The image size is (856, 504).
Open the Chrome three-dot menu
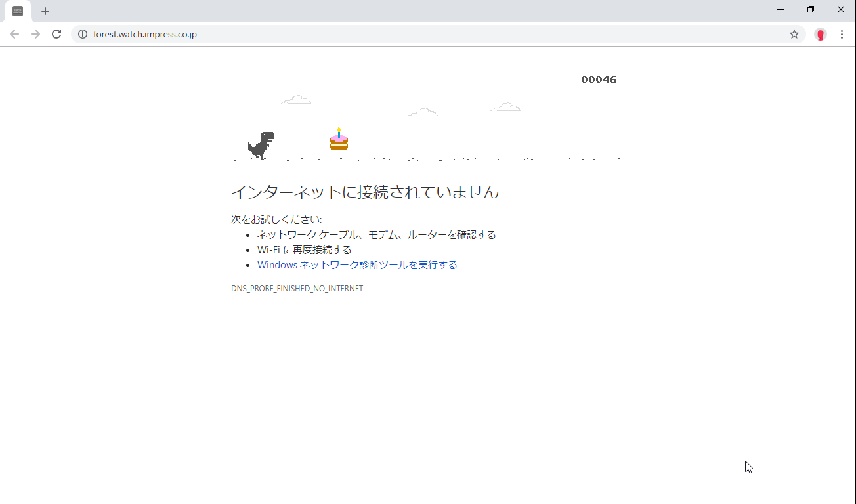(x=842, y=34)
